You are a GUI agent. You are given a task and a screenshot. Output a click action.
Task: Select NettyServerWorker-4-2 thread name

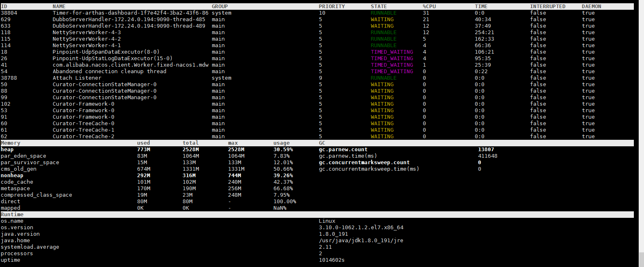coord(86,39)
